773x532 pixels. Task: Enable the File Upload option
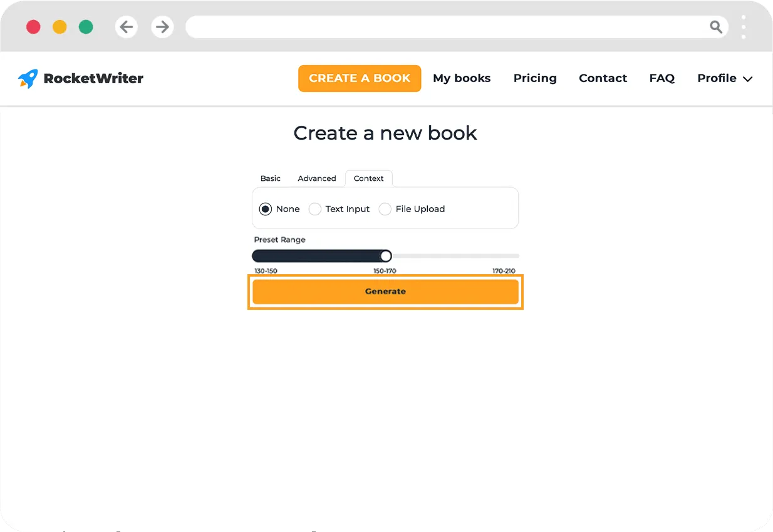(385, 209)
